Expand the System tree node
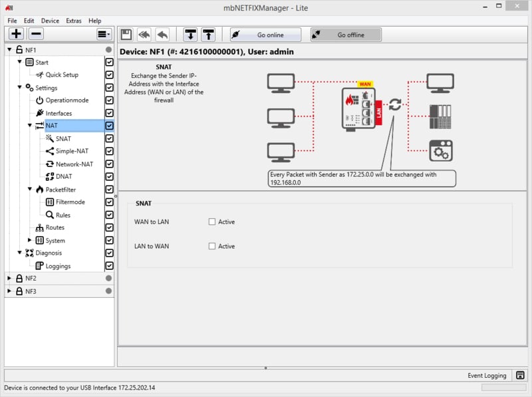The image size is (532, 397). point(30,240)
